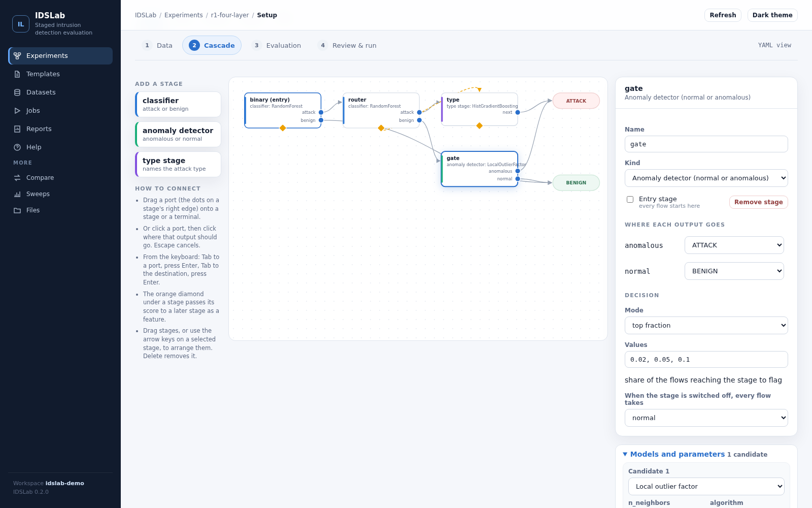Add a type stage card
The width and height of the screenshot is (812, 508).
tap(178, 164)
